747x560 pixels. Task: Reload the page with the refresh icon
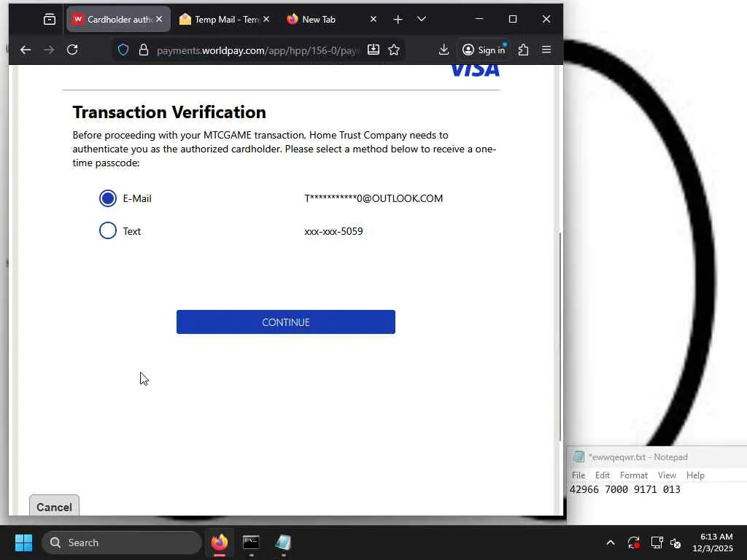coord(72,50)
